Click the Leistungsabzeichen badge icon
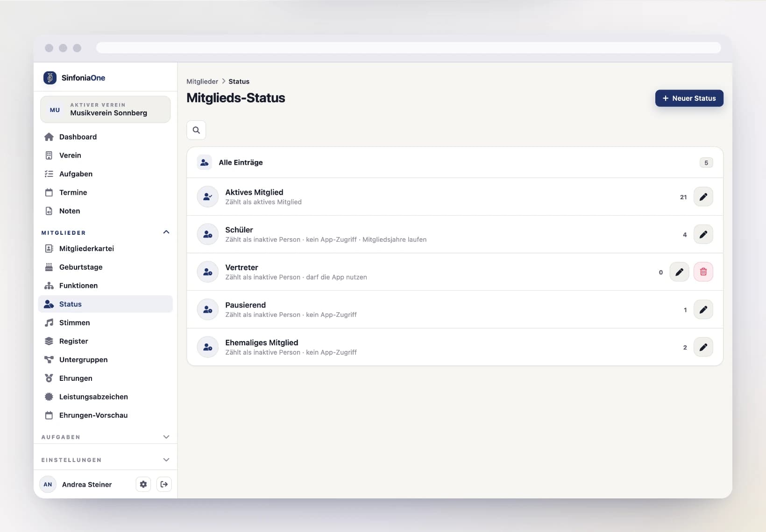The image size is (766, 532). (x=49, y=397)
